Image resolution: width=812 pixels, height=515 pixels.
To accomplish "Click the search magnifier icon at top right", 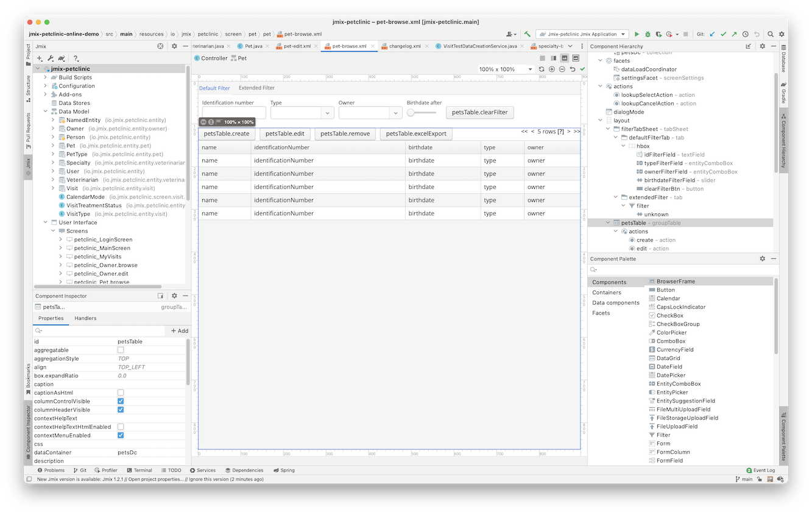I will 771,35.
